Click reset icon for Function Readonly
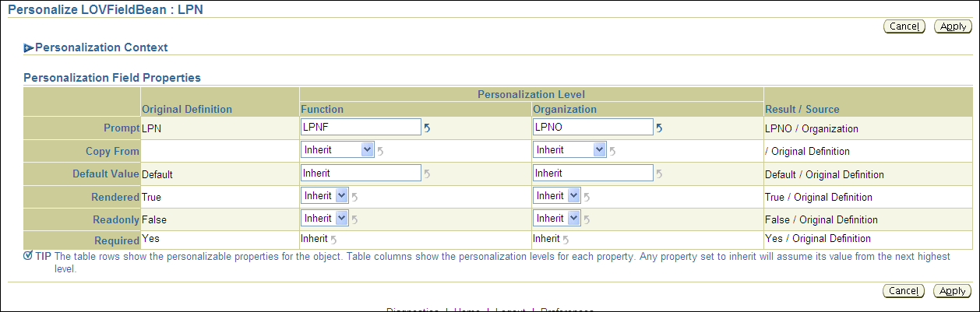This screenshot has height=312, width=980. [355, 219]
